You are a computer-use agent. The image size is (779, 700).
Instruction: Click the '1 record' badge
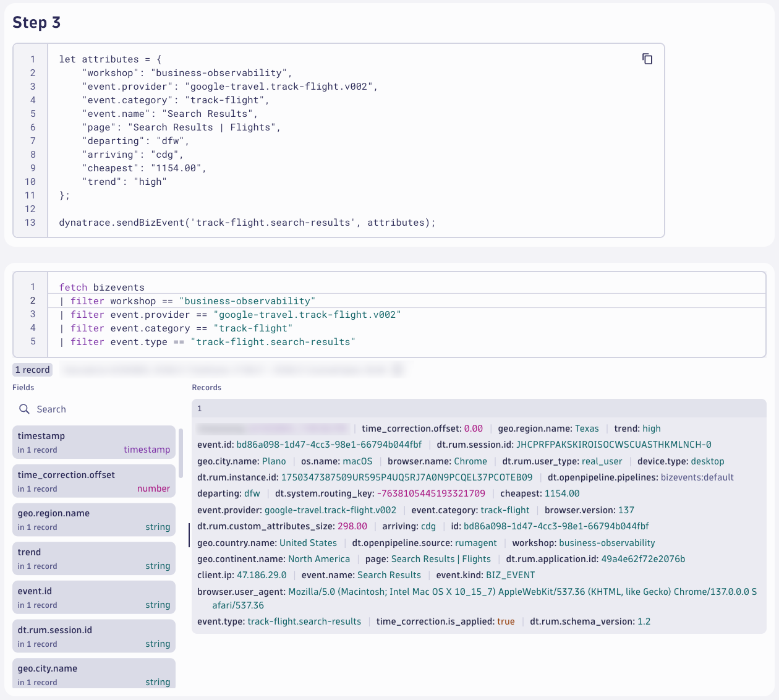pos(32,370)
